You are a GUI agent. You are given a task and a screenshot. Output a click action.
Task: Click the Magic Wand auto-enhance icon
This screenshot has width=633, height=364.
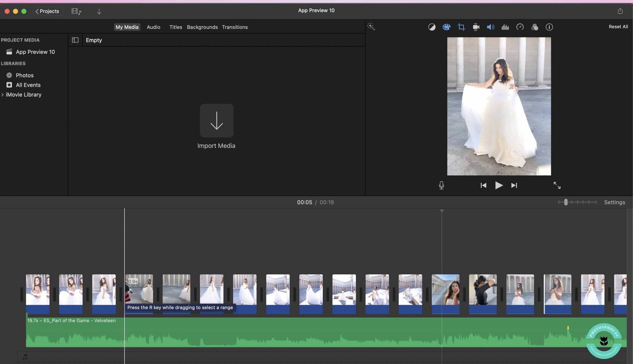tap(371, 27)
